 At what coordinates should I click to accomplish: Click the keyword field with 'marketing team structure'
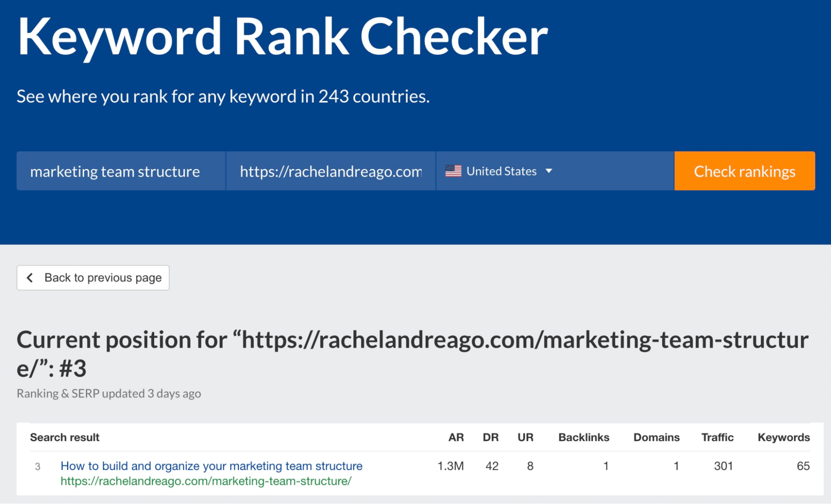[x=121, y=171]
